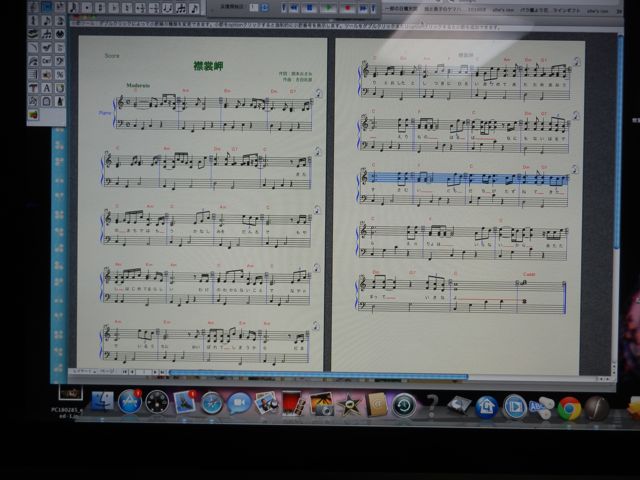Open Time Machine from the Dock
Screen dimensions: 640x480
click(404, 405)
